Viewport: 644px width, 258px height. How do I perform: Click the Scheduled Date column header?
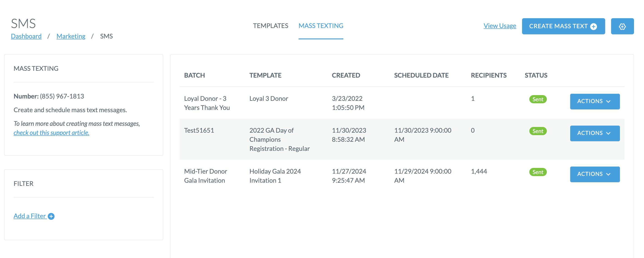pyautogui.click(x=421, y=75)
